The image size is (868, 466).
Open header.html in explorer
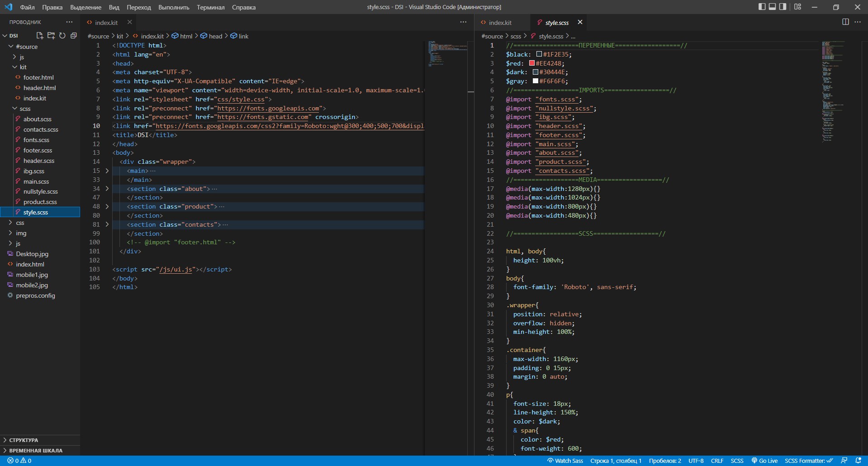pyautogui.click(x=40, y=88)
